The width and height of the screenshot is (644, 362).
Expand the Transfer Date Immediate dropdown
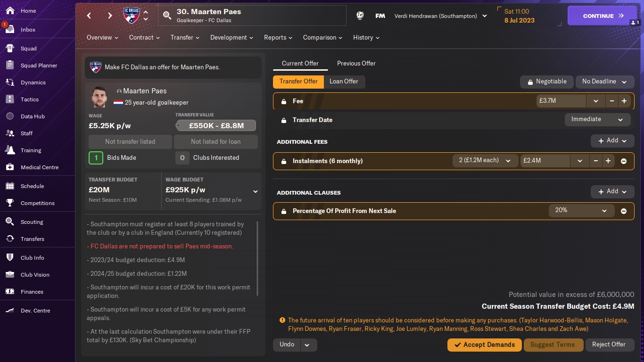pyautogui.click(x=597, y=120)
